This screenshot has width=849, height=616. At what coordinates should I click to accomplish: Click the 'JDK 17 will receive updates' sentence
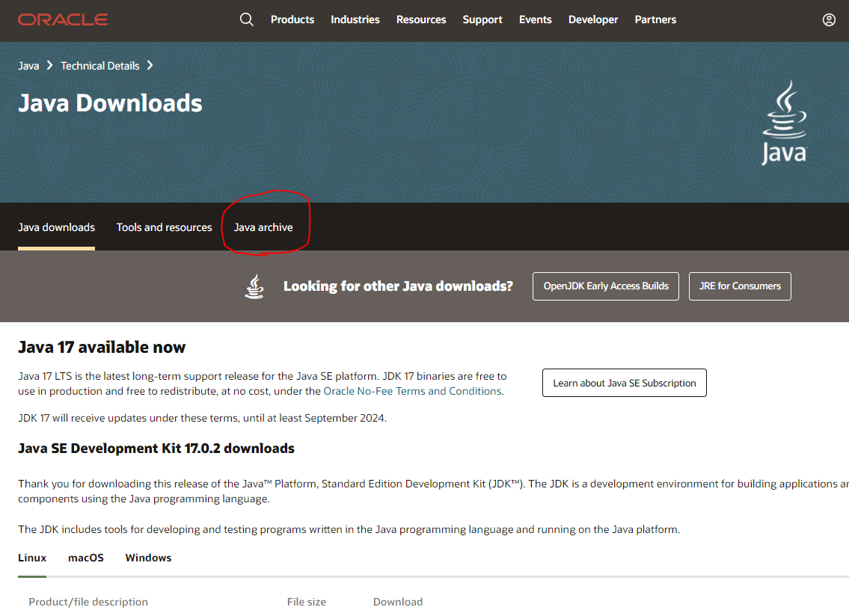[202, 418]
